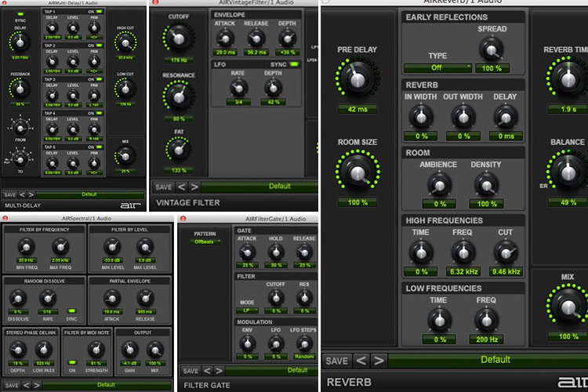
Task: Click the Early Reflections SPREAD knob
Action: pyautogui.click(x=492, y=49)
